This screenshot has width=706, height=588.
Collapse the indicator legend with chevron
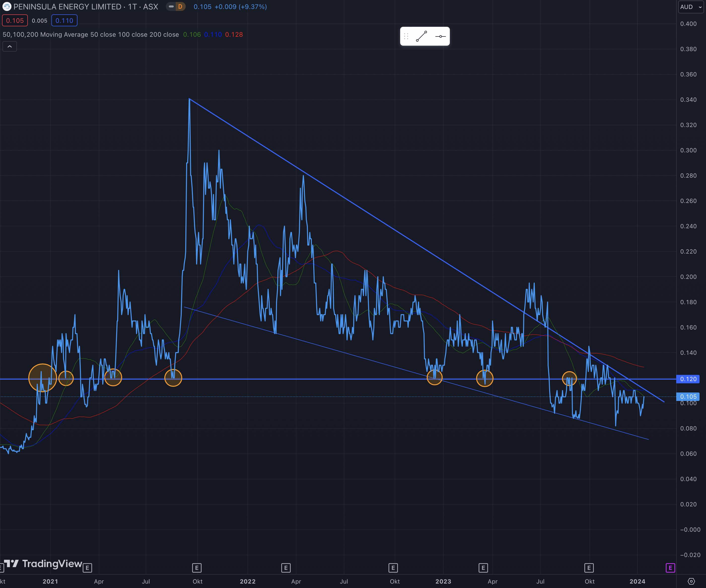coord(9,46)
